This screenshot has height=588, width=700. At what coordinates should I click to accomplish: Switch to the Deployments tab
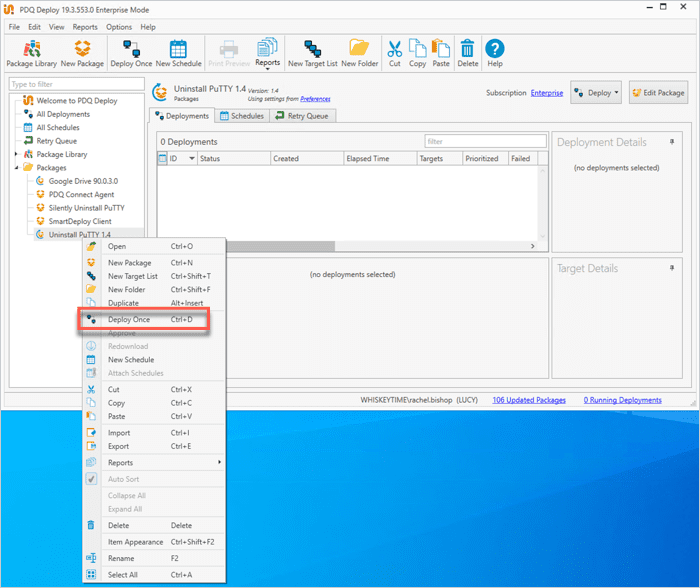click(x=182, y=116)
